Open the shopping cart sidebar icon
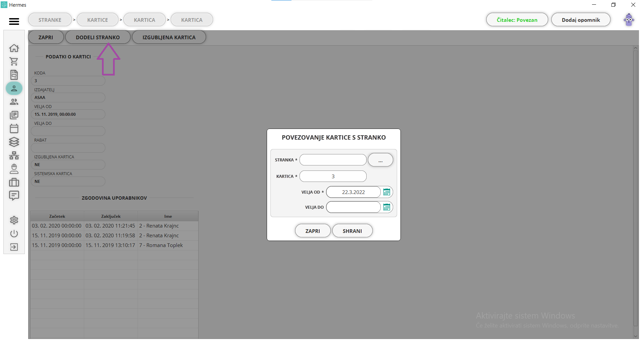This screenshot has height=343, width=644. click(14, 61)
